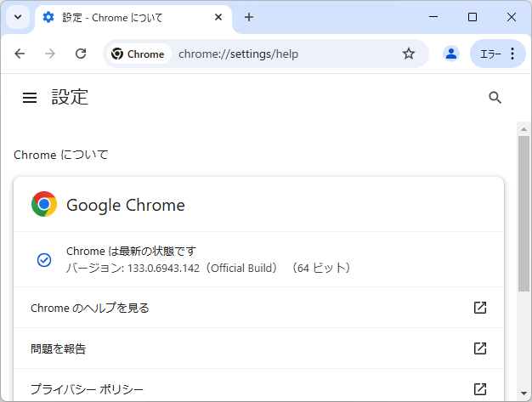
Task: Click the forward navigation arrow
Action: [50, 54]
